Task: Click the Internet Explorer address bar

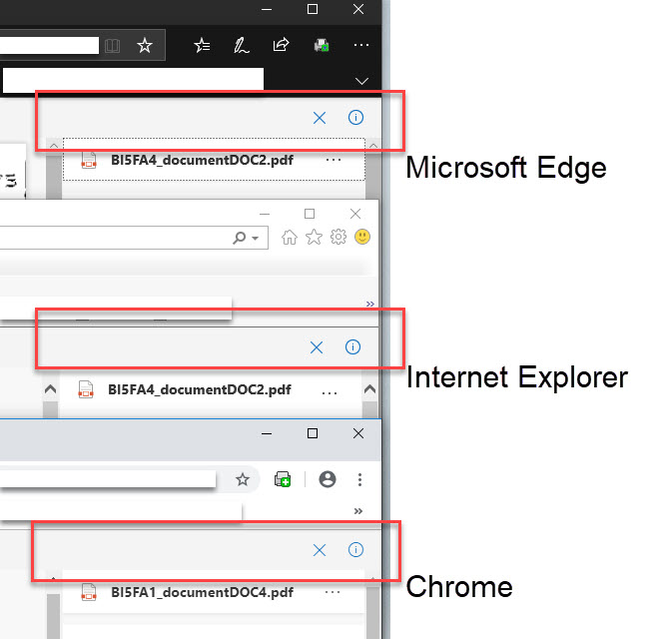Action: pyautogui.click(x=134, y=238)
